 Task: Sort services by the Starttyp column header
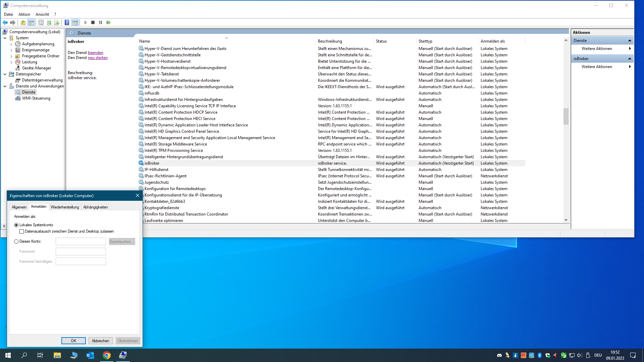(447, 41)
